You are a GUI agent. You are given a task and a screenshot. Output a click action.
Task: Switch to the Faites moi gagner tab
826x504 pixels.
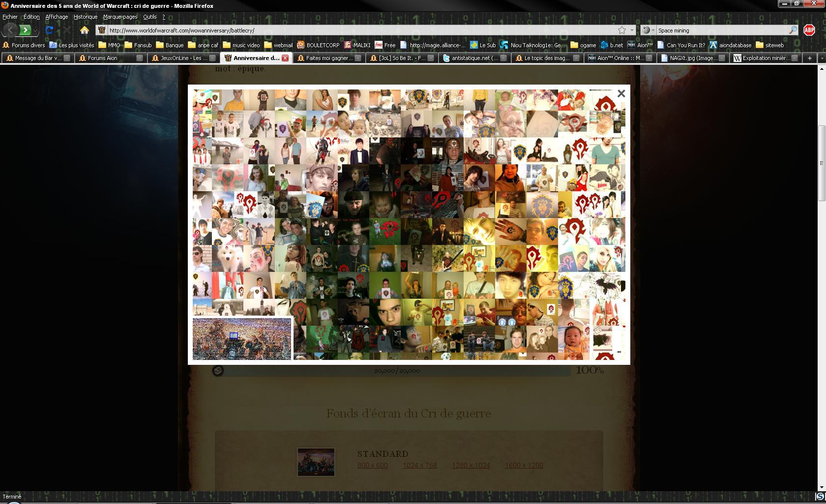329,58
